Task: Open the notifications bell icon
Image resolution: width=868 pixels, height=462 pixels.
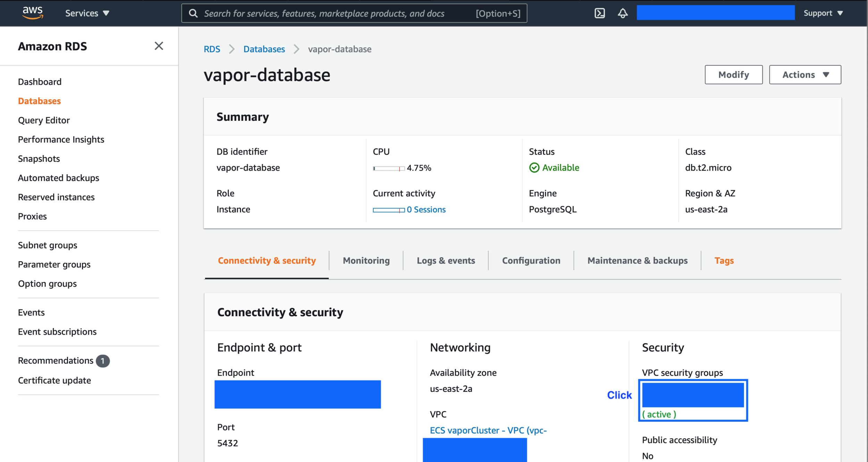Action: tap(623, 13)
